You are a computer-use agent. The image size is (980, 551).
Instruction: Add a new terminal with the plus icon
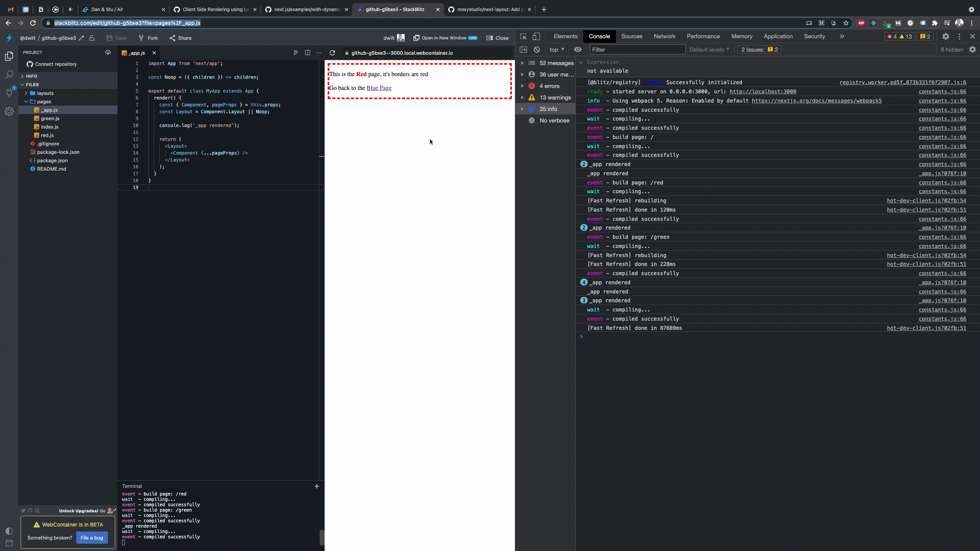coord(317,486)
